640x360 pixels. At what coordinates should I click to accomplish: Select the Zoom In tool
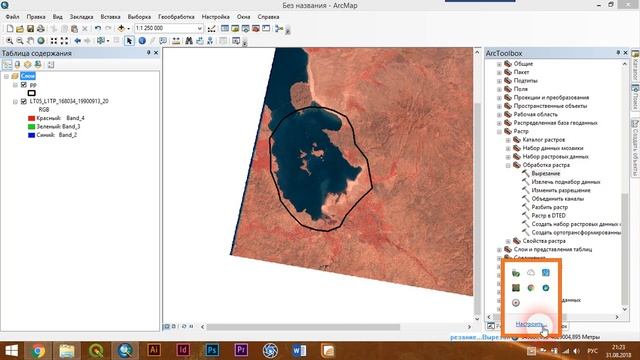[x=9, y=41]
